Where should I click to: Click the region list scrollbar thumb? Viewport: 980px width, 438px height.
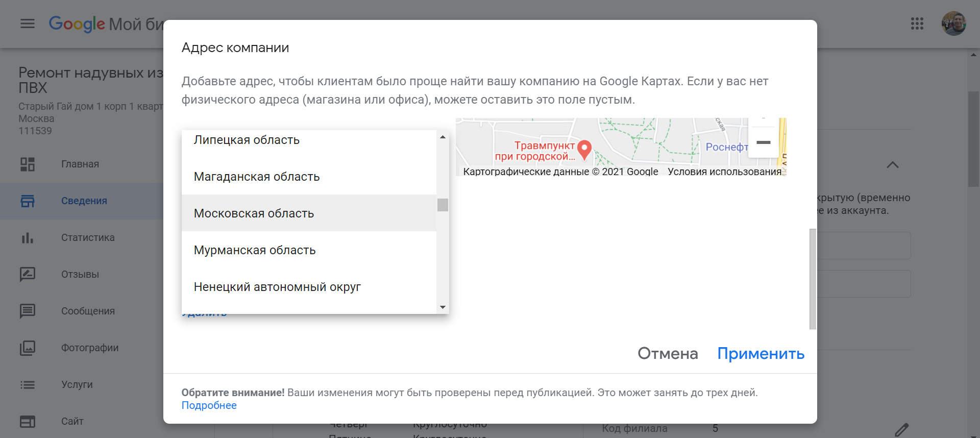pos(443,205)
